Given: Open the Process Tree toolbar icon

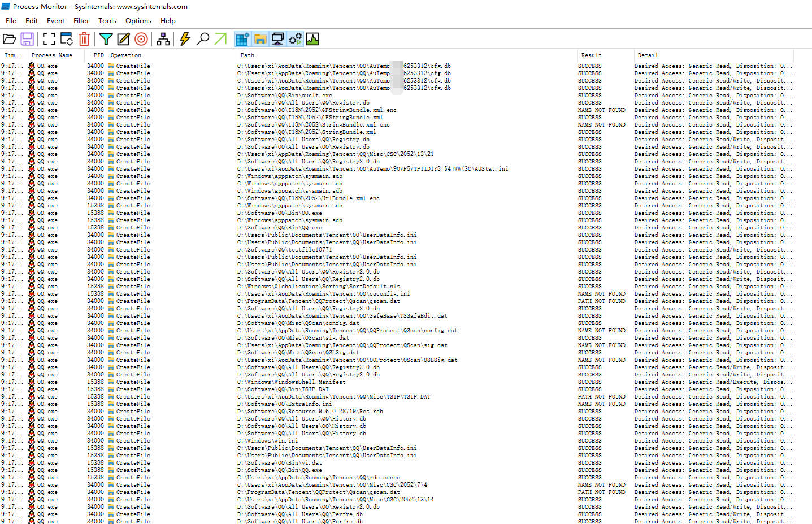Looking at the screenshot, I should pos(163,39).
